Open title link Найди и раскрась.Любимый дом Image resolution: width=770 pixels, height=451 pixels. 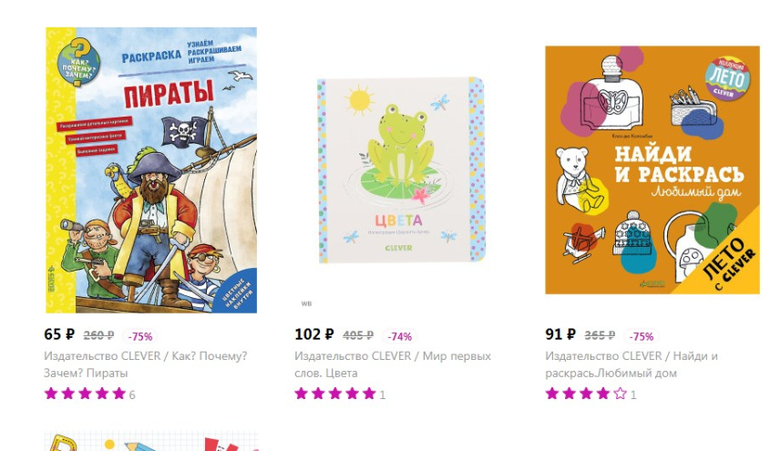(632, 364)
